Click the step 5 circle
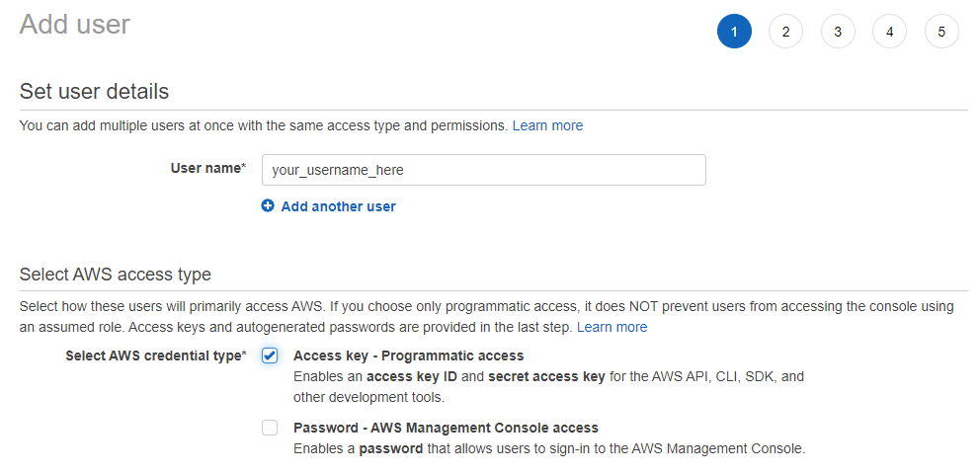The height and width of the screenshot is (474, 980). [x=941, y=32]
